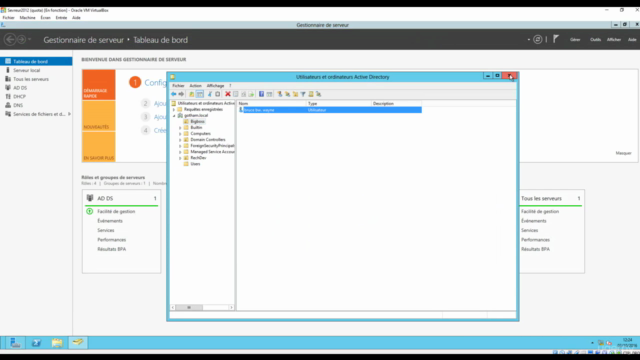Click the Add to group toolbar icon

(x=318, y=94)
